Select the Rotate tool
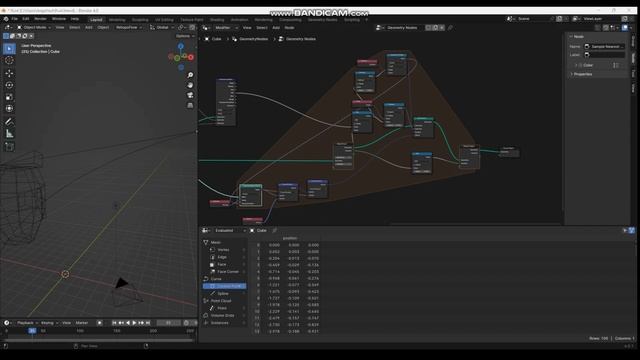The height and width of the screenshot is (360, 640). click(x=9, y=85)
